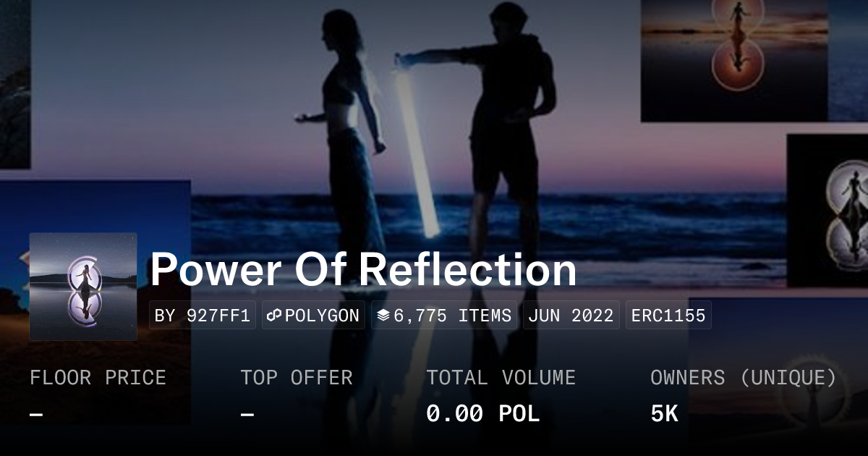Open the sunset reflection thumbnail at top right

point(734,61)
